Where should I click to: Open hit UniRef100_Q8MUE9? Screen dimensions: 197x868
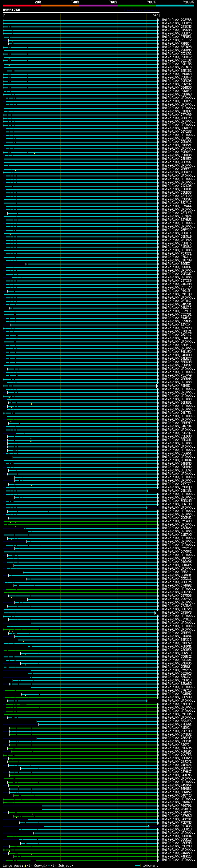pos(177,159)
